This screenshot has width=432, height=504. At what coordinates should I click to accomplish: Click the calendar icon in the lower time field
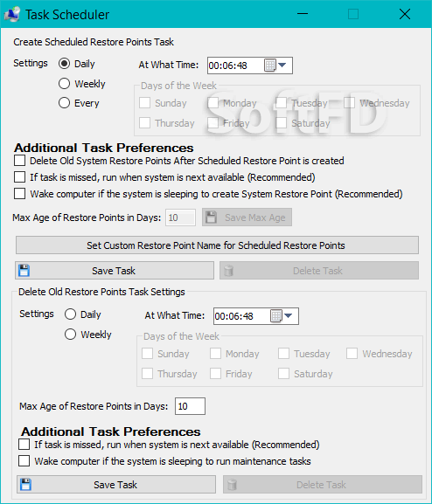(275, 316)
